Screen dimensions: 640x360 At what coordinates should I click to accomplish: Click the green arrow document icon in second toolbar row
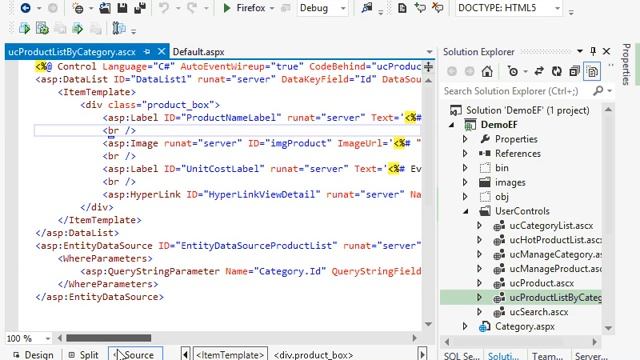[77, 29]
